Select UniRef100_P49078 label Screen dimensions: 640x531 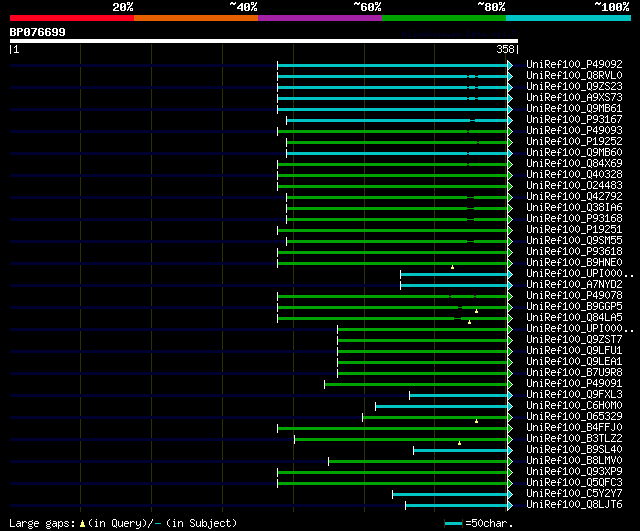tap(574, 296)
